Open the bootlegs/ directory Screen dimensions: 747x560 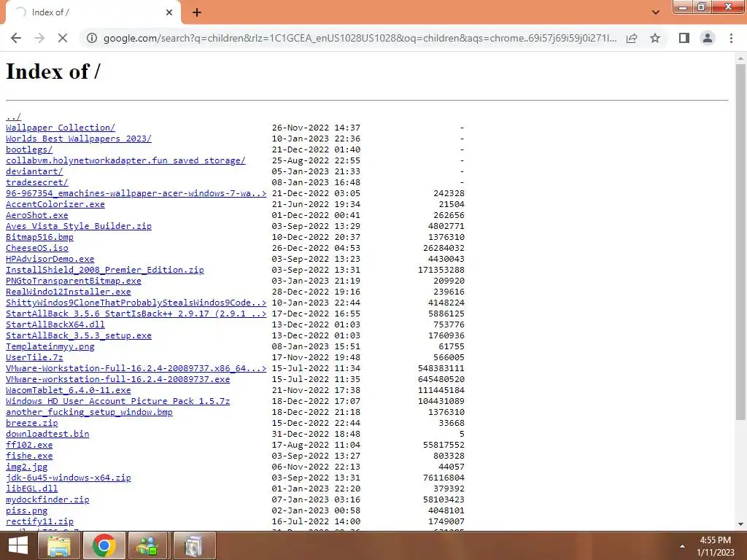tap(29, 149)
